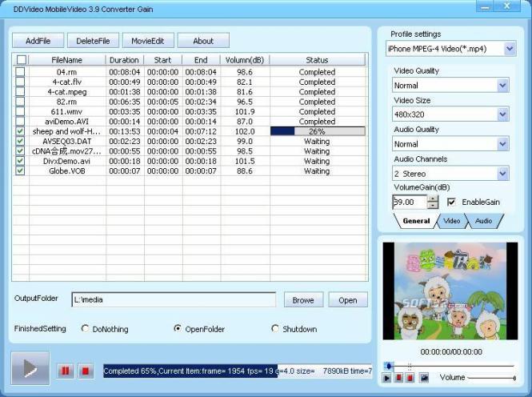Check the box for 82.rm
532x397 pixels.
20,101
